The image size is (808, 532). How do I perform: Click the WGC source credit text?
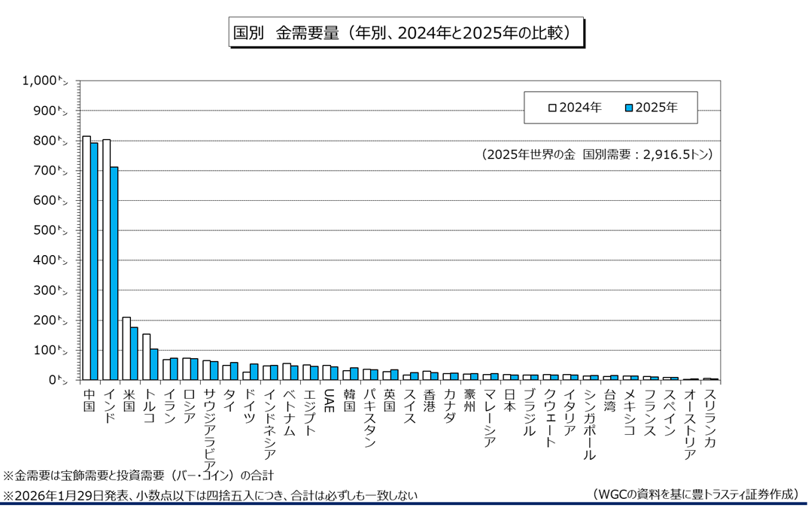coord(694,494)
